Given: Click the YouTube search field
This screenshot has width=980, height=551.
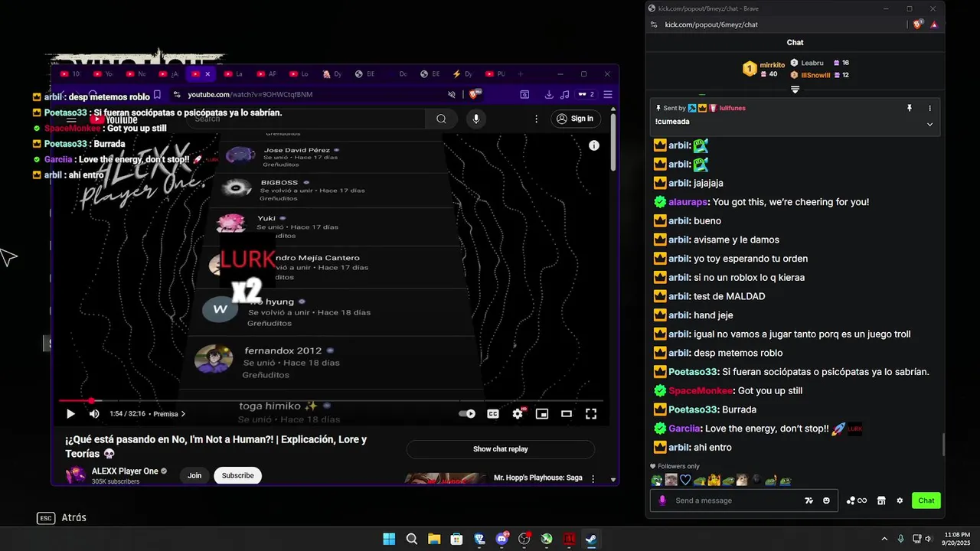Looking at the screenshot, I should [306, 119].
